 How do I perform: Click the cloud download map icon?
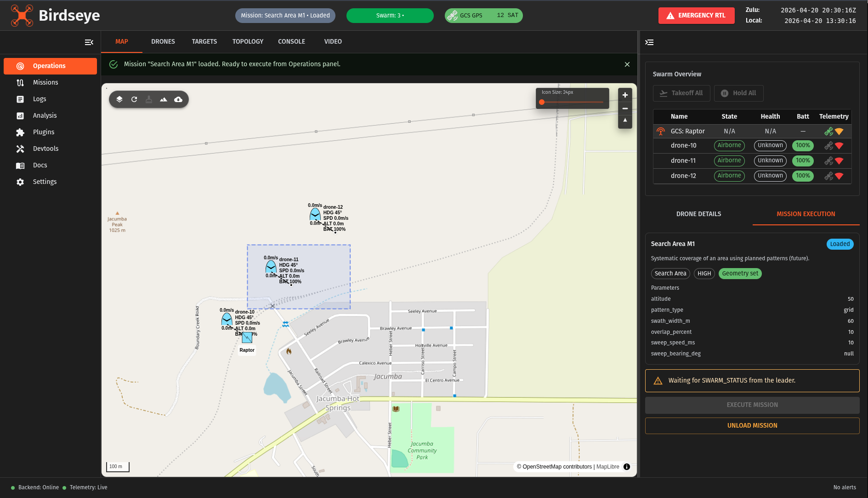point(178,99)
